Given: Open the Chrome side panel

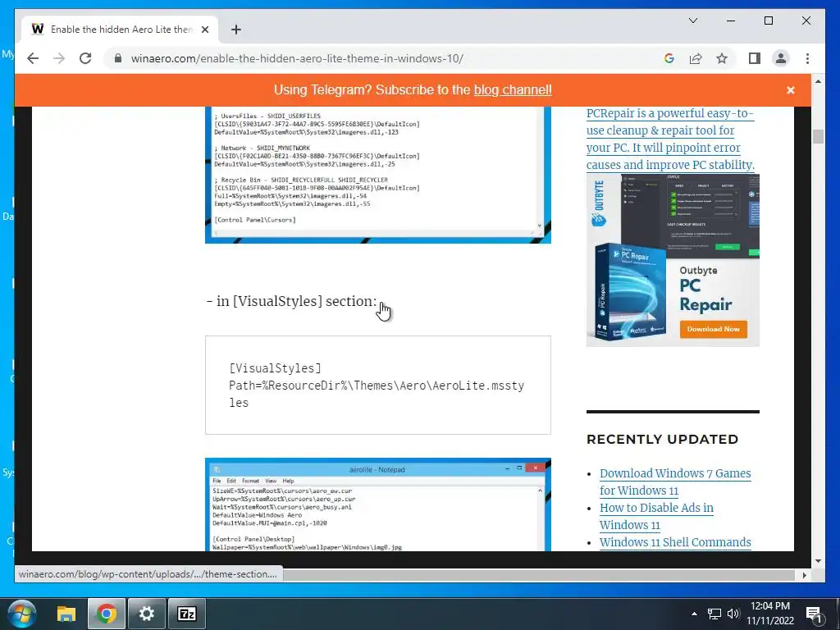Looking at the screenshot, I should click(x=755, y=58).
